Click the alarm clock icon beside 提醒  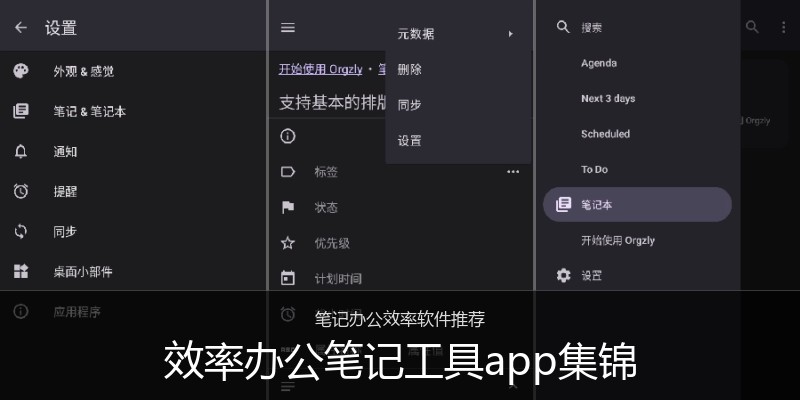pos(21,191)
